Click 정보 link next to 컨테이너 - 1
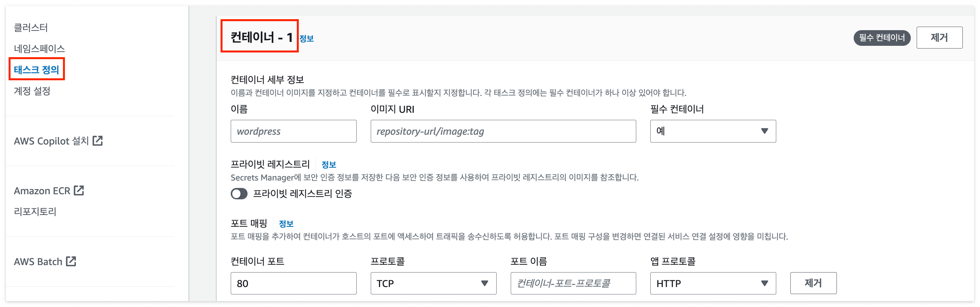The height and width of the screenshot is (307, 980). (x=307, y=38)
